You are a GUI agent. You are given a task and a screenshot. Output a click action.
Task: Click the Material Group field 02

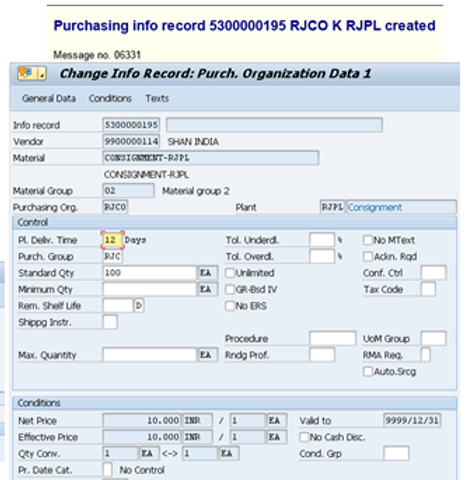click(128, 191)
